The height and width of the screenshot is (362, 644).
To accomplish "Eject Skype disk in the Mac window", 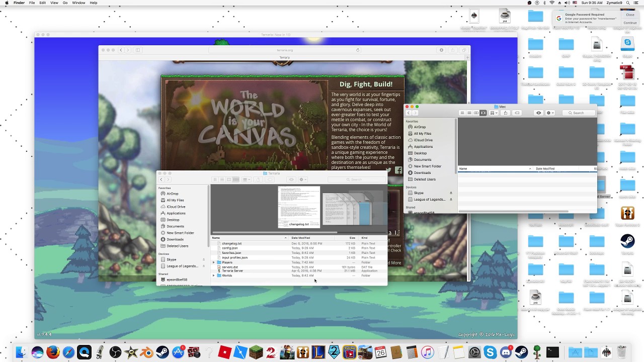I will 451,193.
